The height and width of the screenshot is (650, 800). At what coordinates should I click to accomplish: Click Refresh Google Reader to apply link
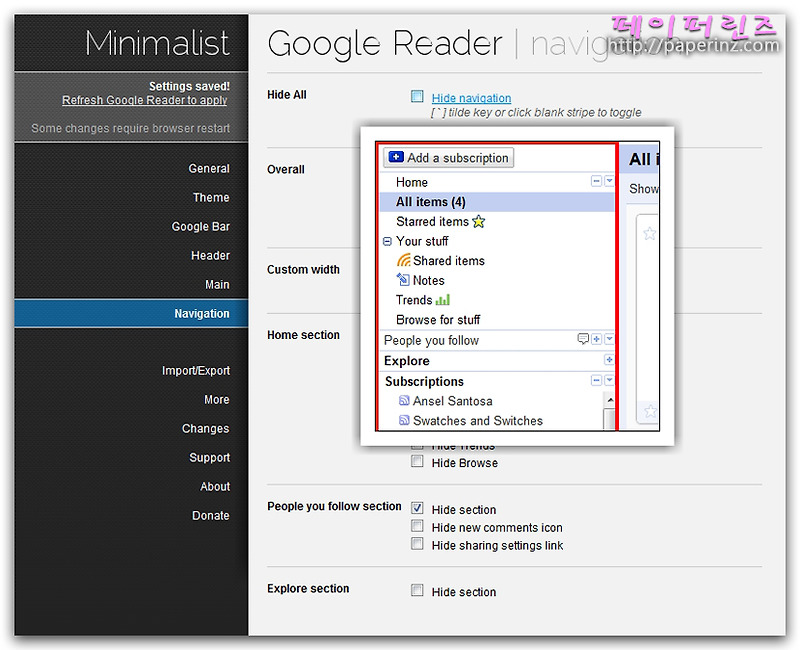pyautogui.click(x=144, y=100)
